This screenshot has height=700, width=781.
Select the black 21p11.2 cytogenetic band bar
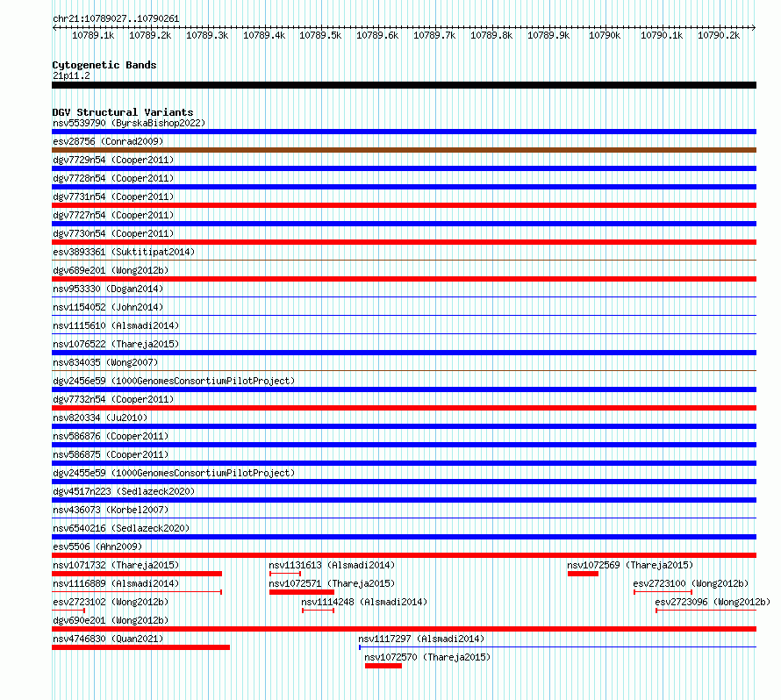[404, 85]
